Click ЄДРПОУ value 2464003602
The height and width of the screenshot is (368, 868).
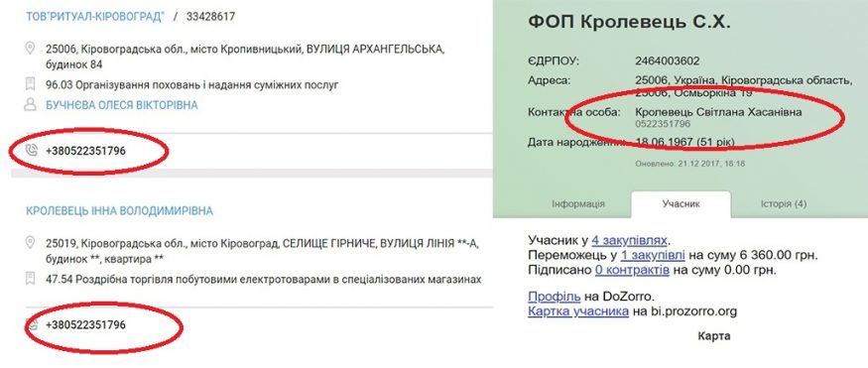click(667, 61)
